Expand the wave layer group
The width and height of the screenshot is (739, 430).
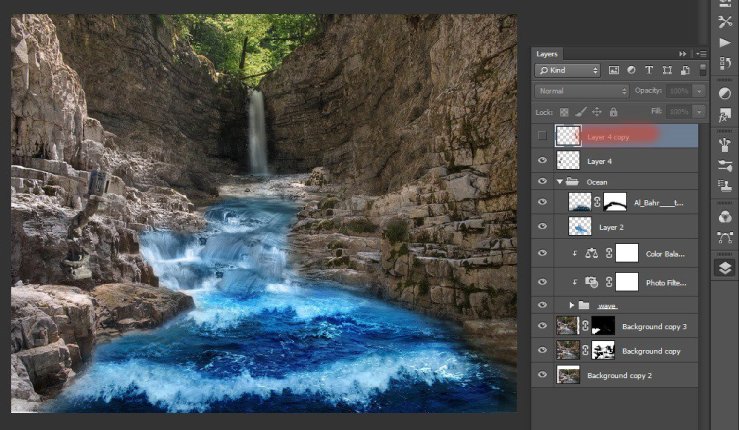pos(572,304)
